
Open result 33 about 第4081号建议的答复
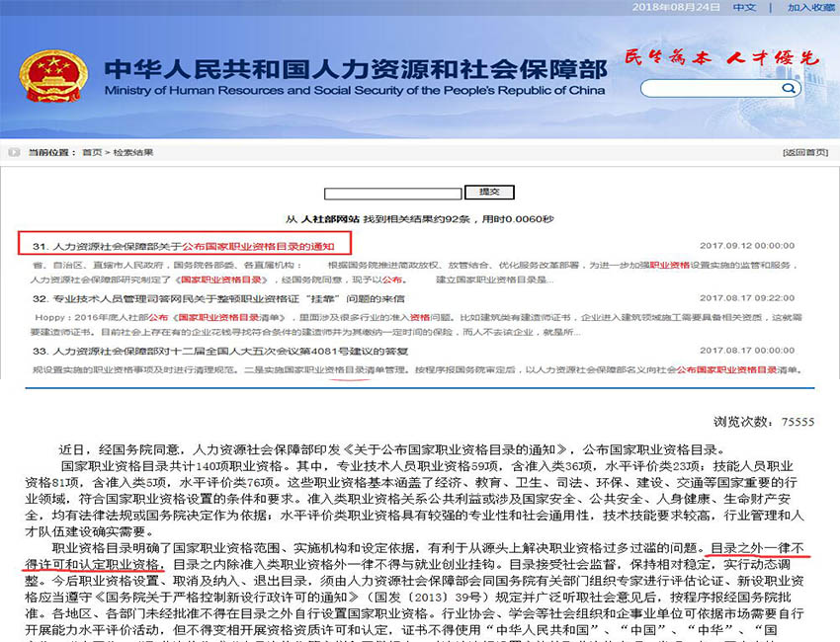coord(220,352)
